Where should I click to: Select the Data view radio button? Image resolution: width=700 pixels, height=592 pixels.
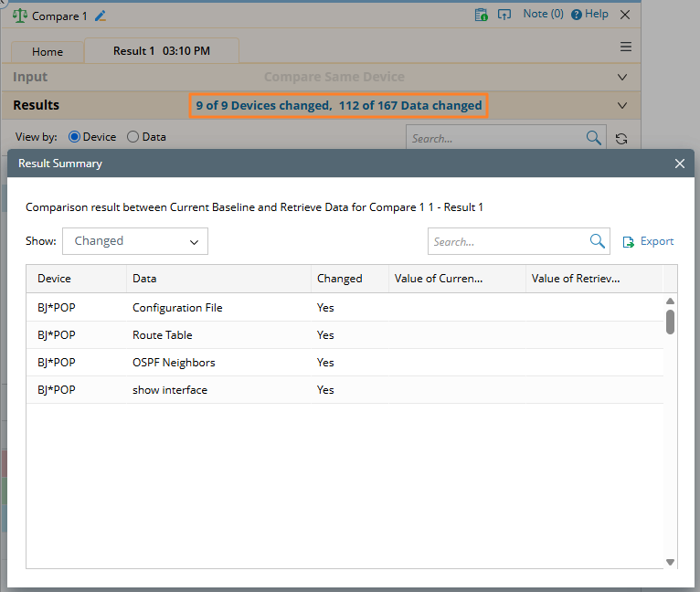point(133,137)
